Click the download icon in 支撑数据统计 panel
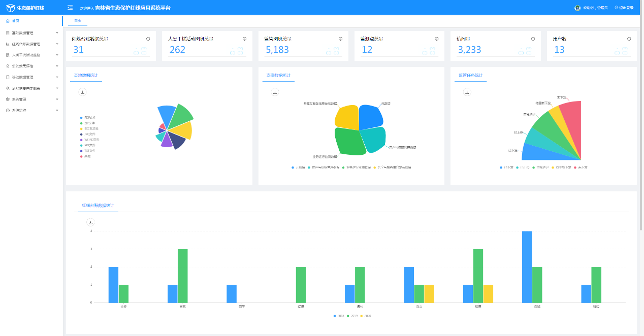The width and height of the screenshot is (644, 336). 275,92
